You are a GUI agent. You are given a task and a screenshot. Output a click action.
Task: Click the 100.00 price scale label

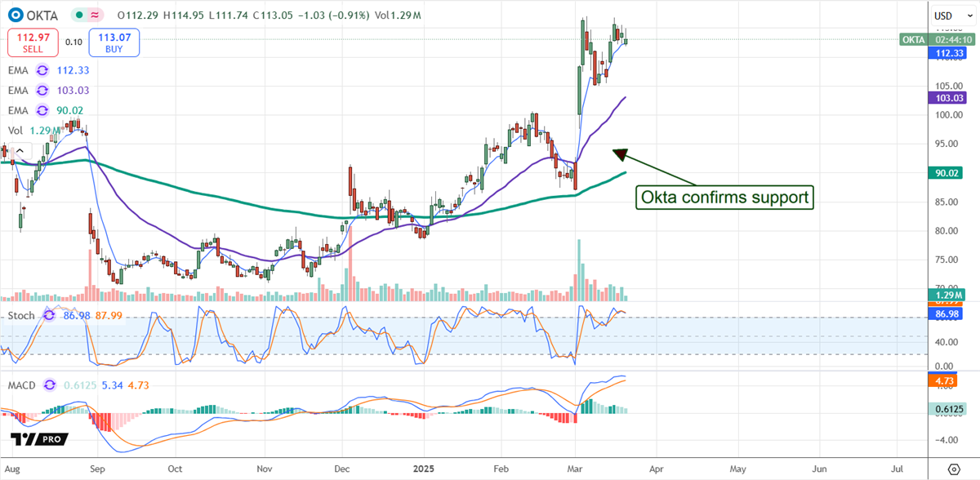948,115
